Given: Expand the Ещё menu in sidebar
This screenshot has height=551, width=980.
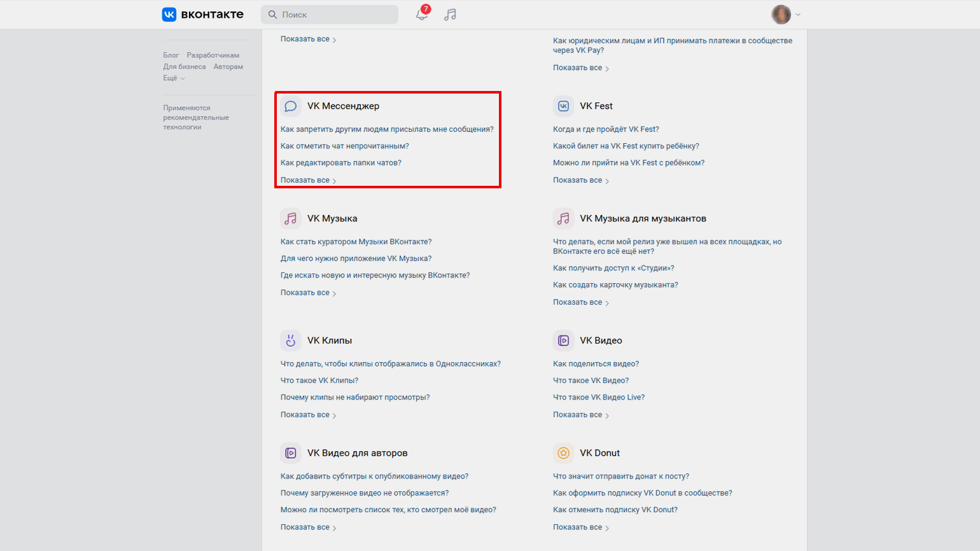Looking at the screenshot, I should pos(173,78).
